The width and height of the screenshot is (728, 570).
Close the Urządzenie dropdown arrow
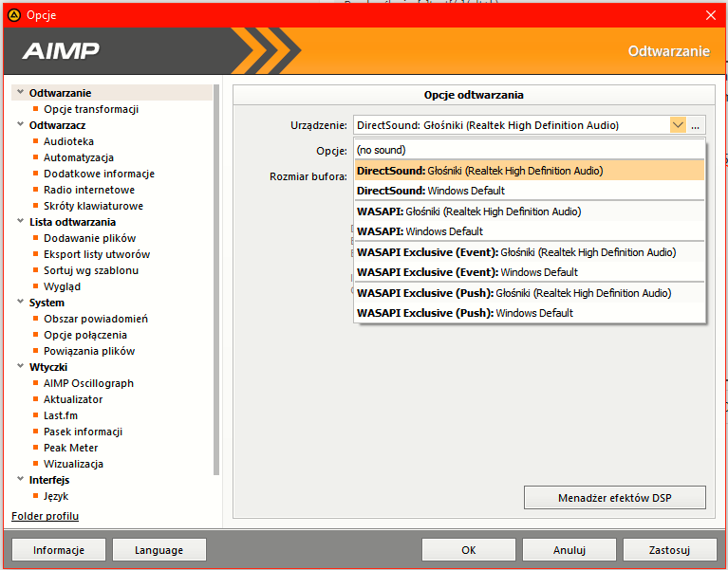[x=678, y=125]
